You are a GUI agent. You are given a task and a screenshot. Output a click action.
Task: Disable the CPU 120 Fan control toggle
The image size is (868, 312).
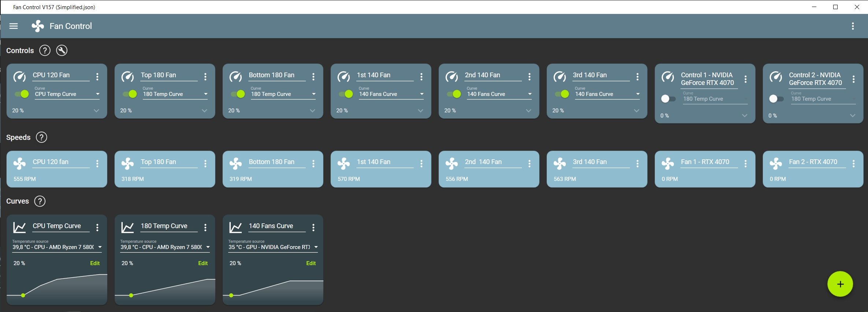(22, 94)
